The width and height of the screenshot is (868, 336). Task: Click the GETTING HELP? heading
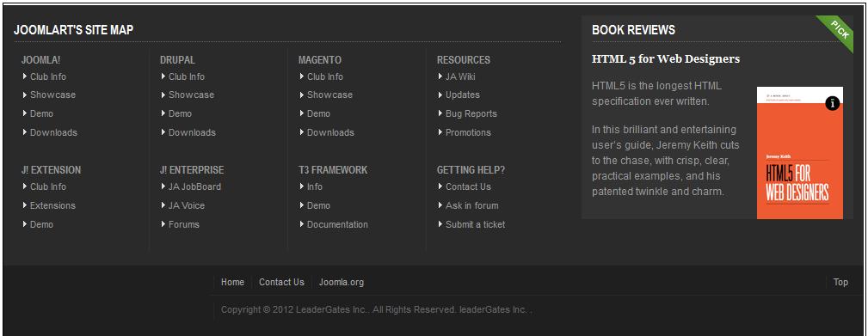click(x=471, y=169)
